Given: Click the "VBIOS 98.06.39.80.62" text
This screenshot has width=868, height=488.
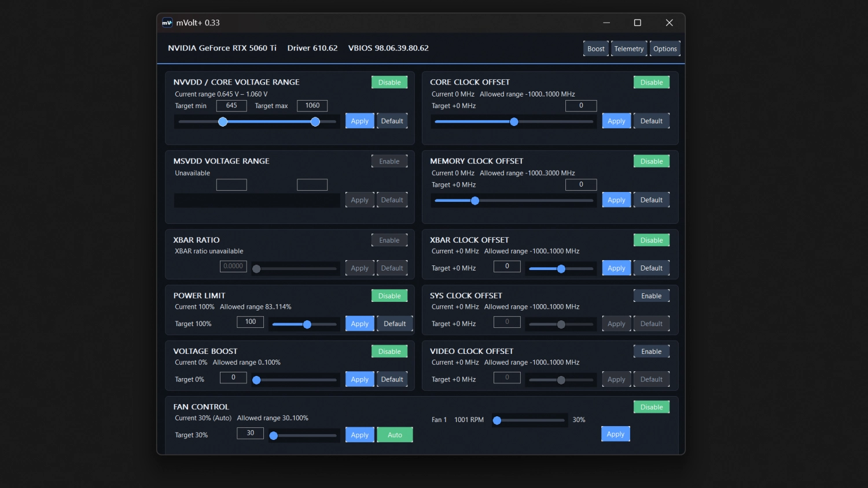Looking at the screenshot, I should (x=388, y=48).
